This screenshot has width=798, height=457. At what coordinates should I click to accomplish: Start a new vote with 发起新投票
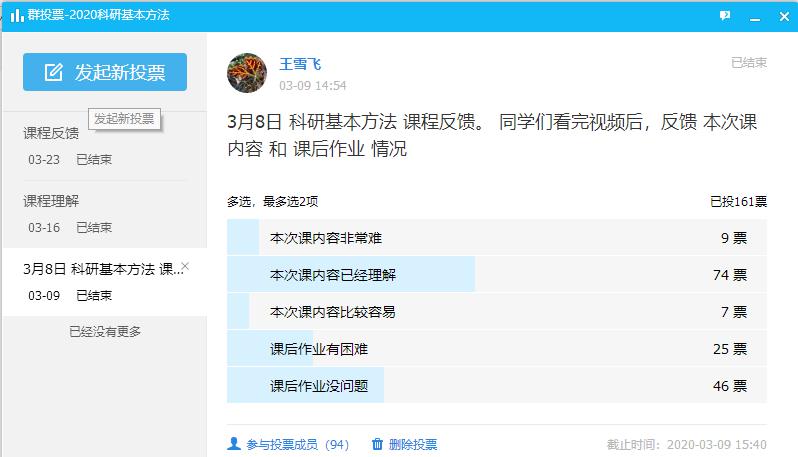tap(105, 72)
